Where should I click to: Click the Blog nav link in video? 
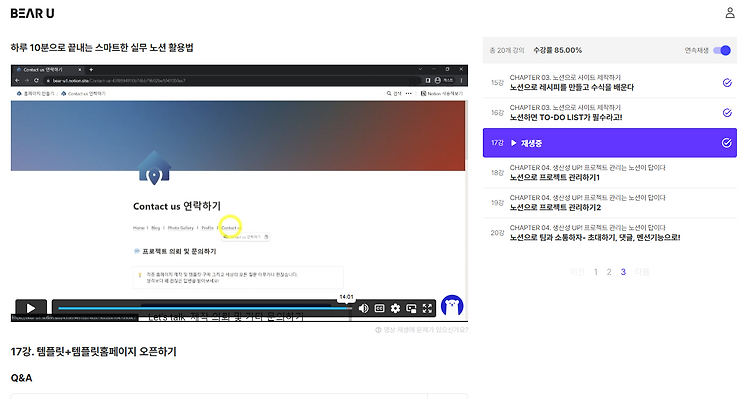pyautogui.click(x=155, y=228)
